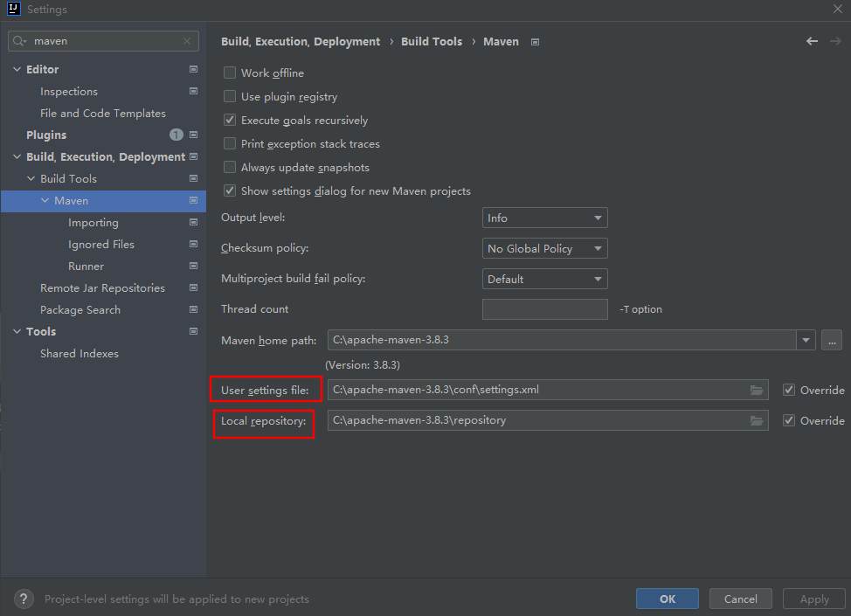Click the Plugins update badge

tap(176, 135)
